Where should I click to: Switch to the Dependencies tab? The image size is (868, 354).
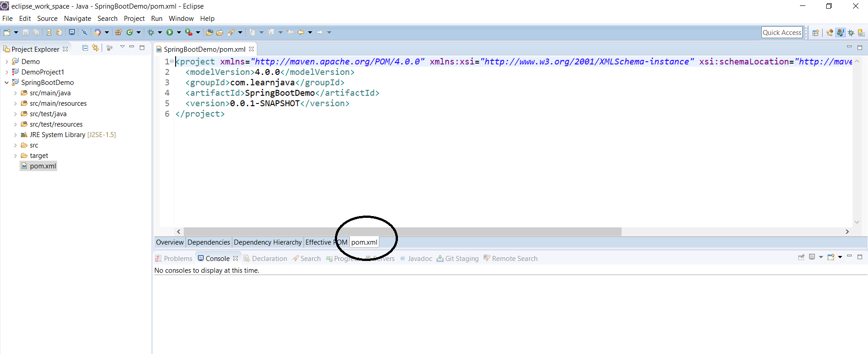coord(209,242)
